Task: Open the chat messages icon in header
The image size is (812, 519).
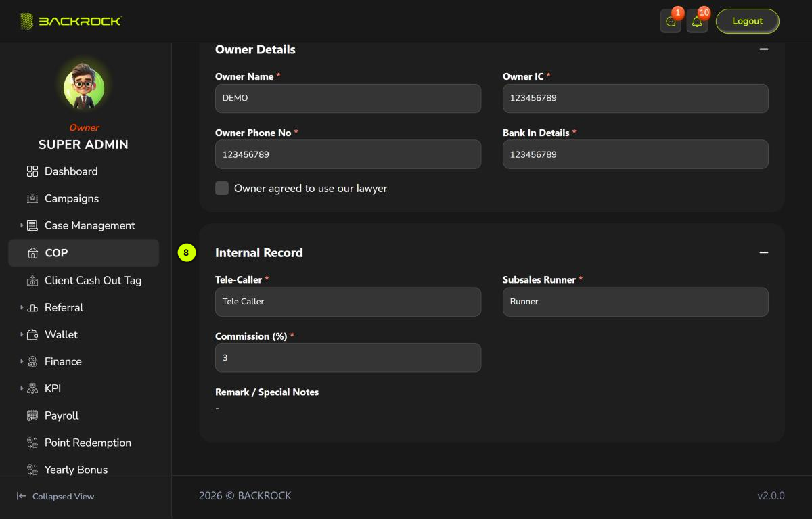Action: click(x=671, y=22)
